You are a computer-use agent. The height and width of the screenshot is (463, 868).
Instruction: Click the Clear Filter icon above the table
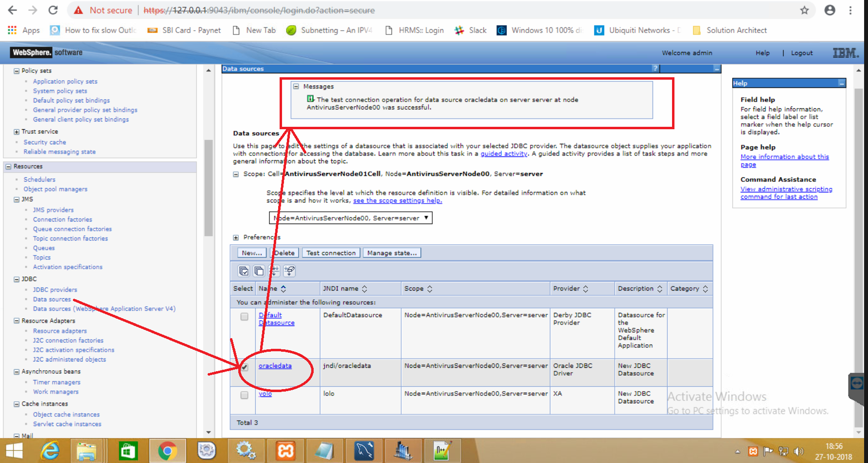point(289,271)
